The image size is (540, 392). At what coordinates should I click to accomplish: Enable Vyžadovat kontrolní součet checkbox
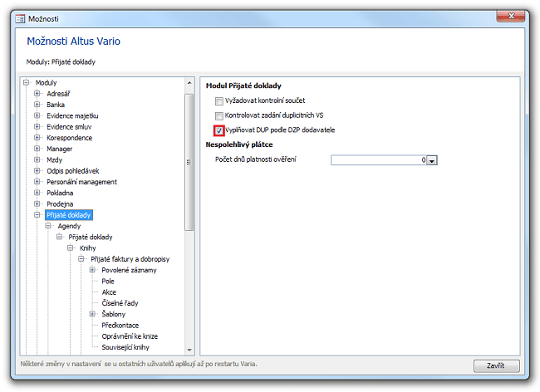click(x=219, y=100)
